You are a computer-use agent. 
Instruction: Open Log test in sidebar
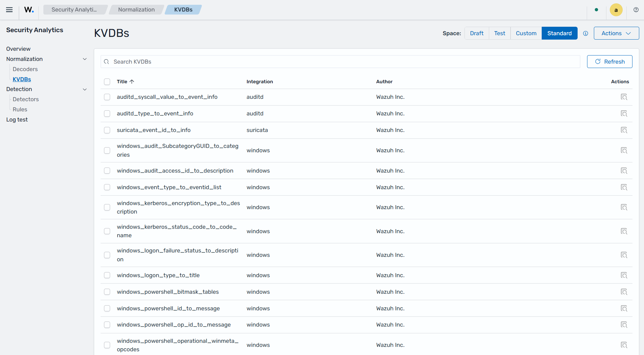[x=17, y=119]
